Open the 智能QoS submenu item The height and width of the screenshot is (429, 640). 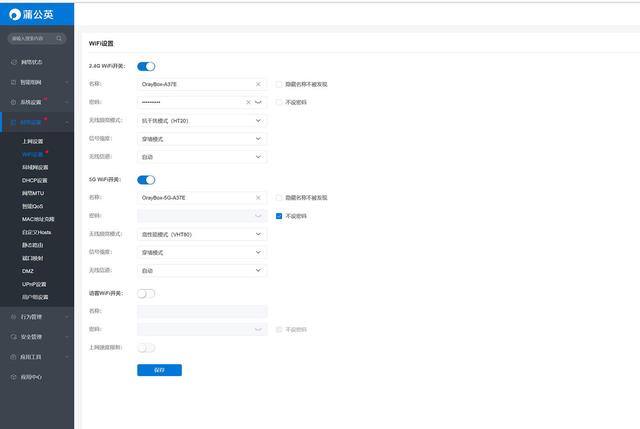coord(33,206)
